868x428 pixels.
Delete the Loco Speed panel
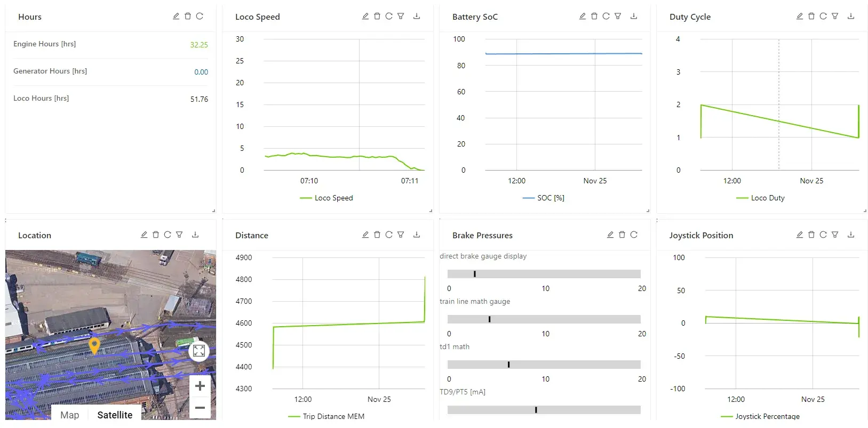[377, 17]
